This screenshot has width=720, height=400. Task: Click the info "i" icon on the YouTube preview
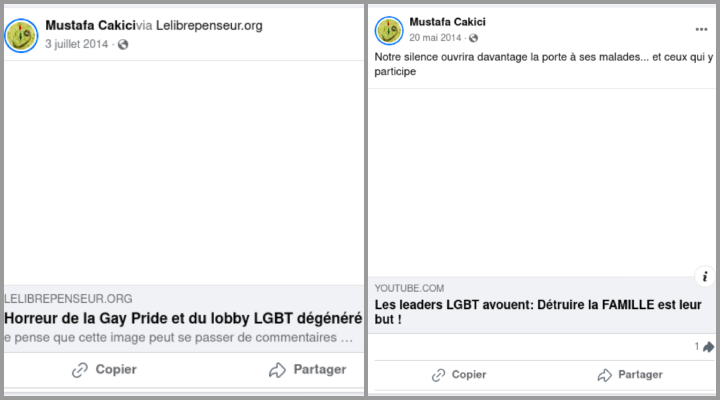coord(704,277)
